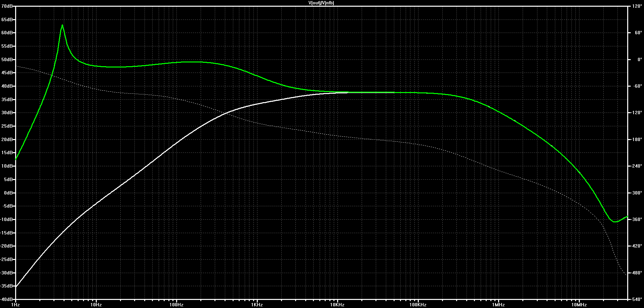
Task: Select the -360° phase axis label
Action: pos(637,219)
